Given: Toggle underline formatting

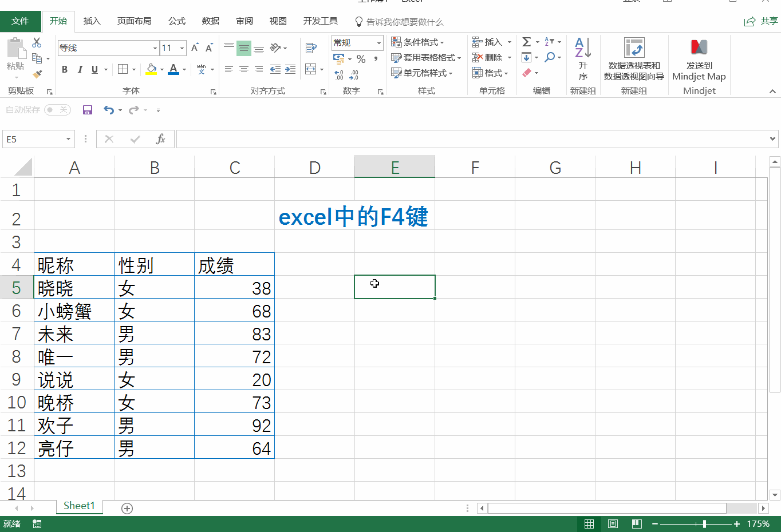Looking at the screenshot, I should tap(94, 69).
